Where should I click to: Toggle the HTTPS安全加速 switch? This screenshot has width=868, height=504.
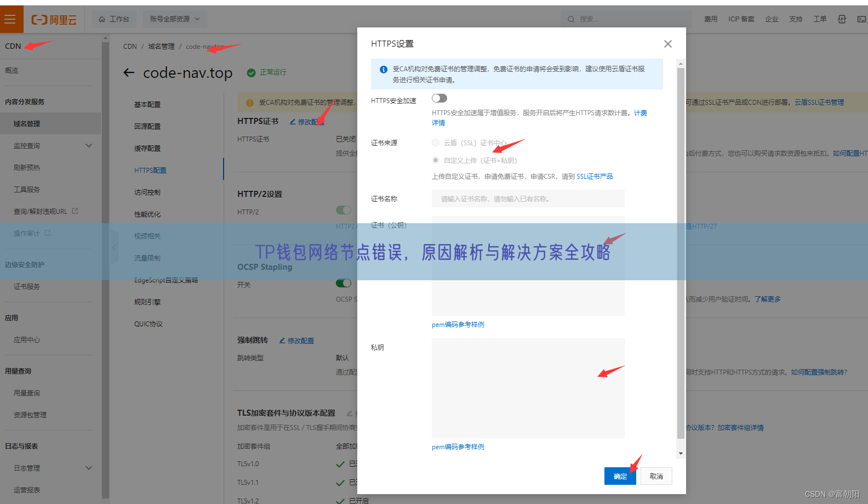[x=439, y=98]
